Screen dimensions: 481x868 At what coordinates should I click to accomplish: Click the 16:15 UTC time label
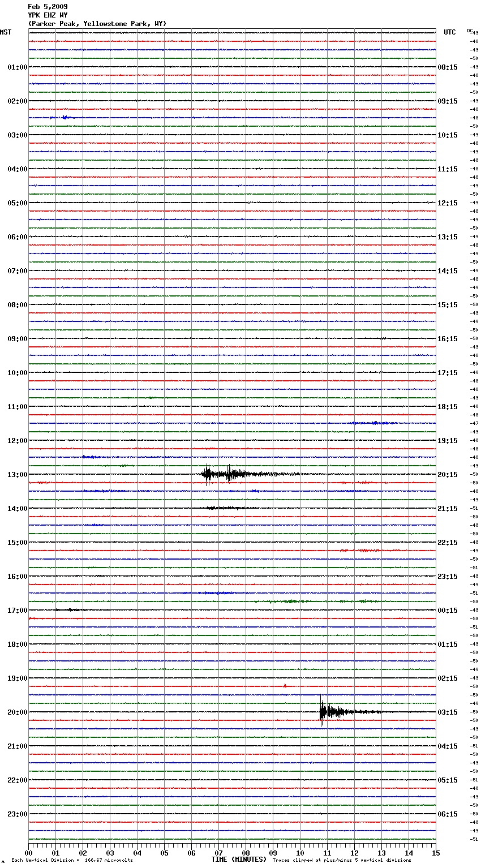(x=448, y=339)
